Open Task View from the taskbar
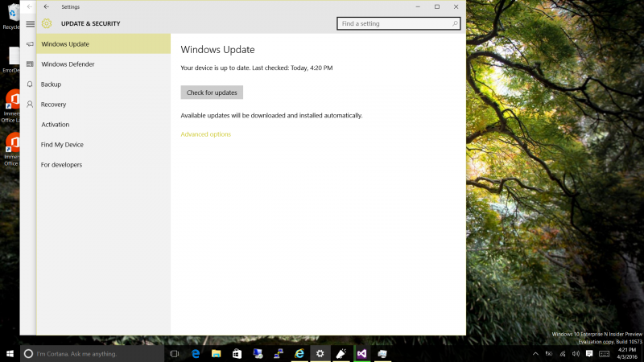644x362 pixels. point(174,353)
